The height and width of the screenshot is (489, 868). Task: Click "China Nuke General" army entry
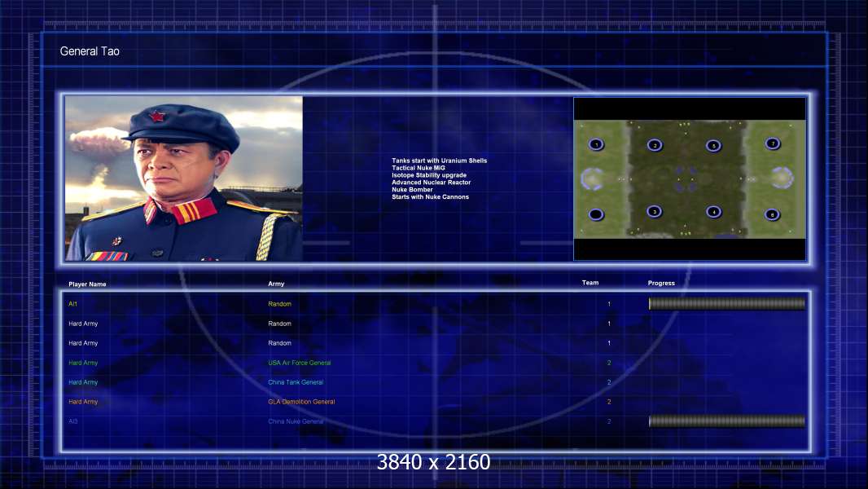[x=296, y=421]
